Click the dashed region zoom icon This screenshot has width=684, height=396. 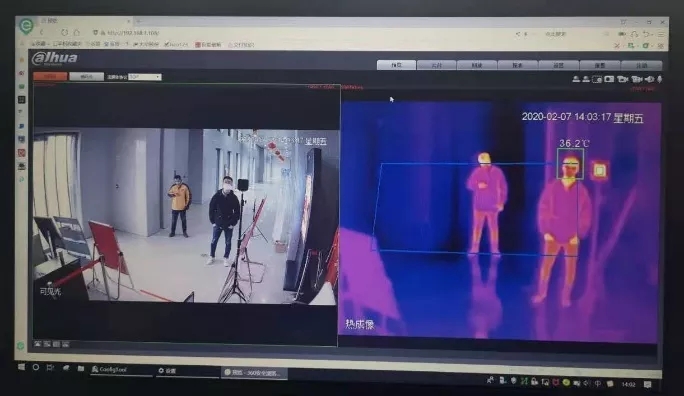tap(597, 79)
